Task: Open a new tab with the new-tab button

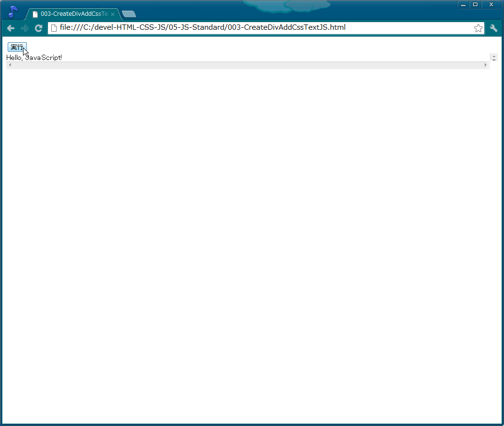Action: tap(129, 14)
